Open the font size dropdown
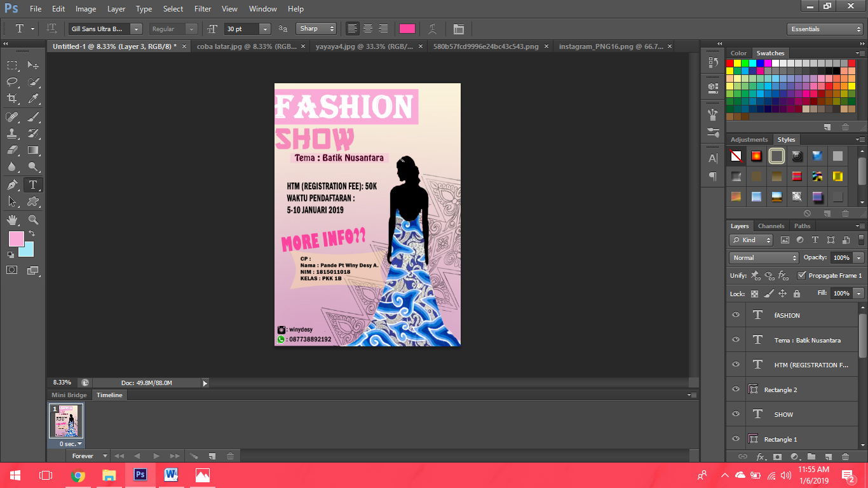Screen dimensions: 868x488 [x=265, y=29]
